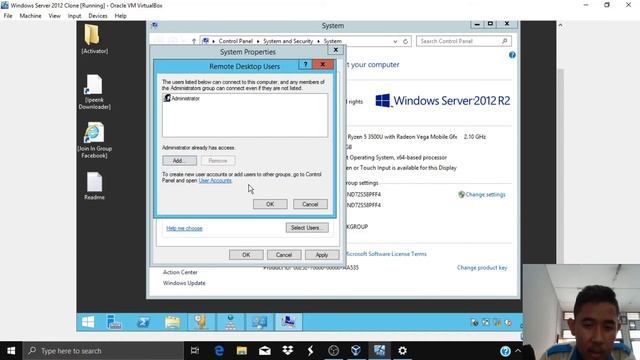Click OK in Remote Desktop Users dialog
The width and height of the screenshot is (640, 360).
(270, 204)
